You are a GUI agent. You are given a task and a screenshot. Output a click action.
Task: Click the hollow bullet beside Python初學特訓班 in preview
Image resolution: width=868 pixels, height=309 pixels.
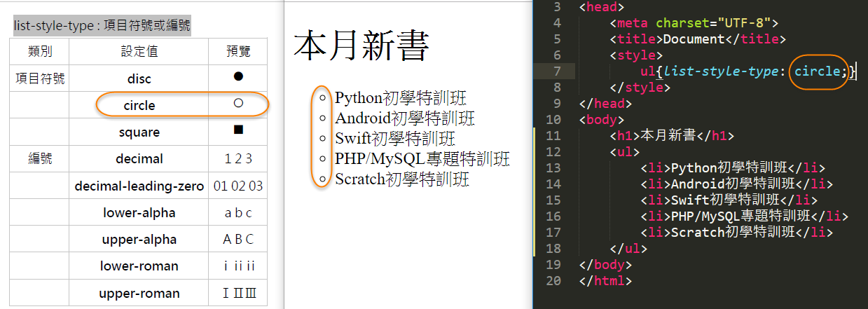click(322, 98)
